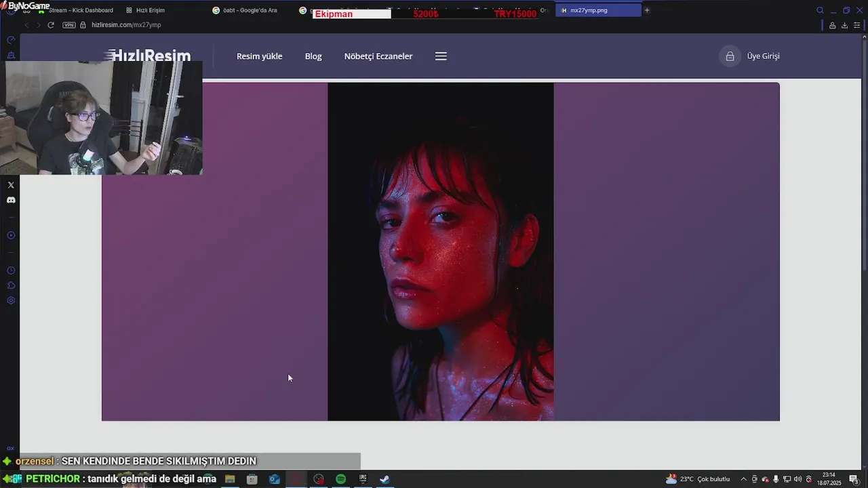868x488 pixels.
Task: Toggle the browser VPN badge
Action: (68, 25)
